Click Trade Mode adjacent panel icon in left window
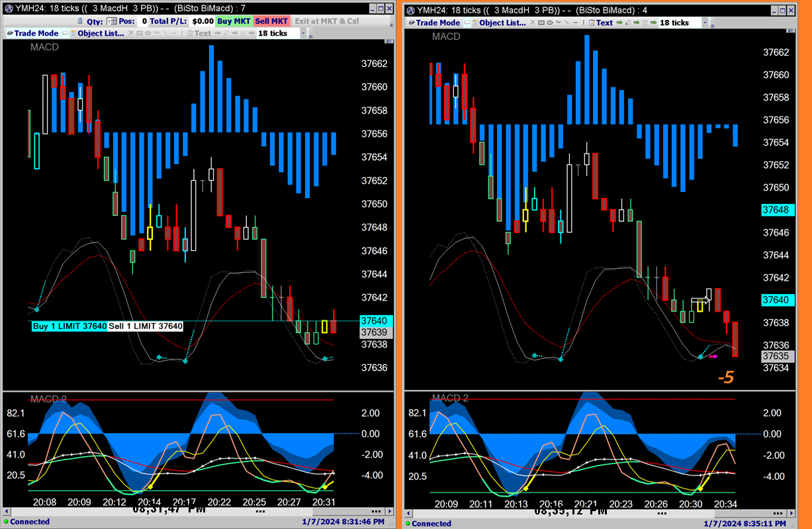 point(66,33)
